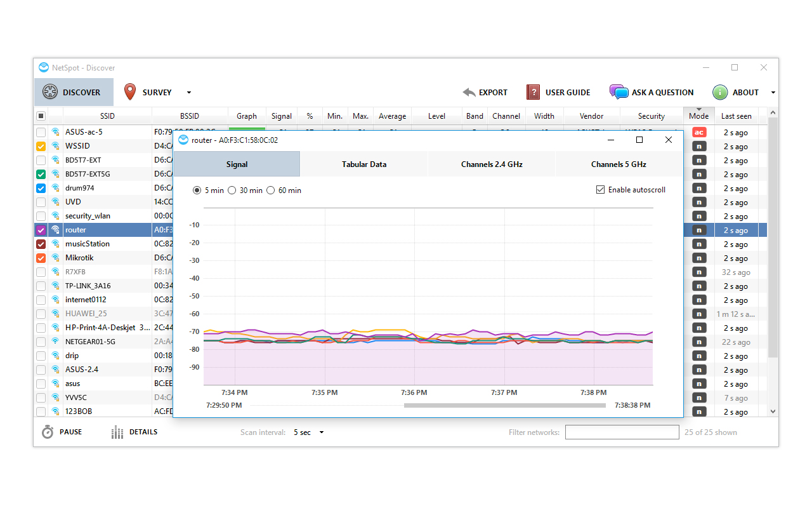Click the Discover mode icon
The width and height of the screenshot is (812, 508).
50,92
